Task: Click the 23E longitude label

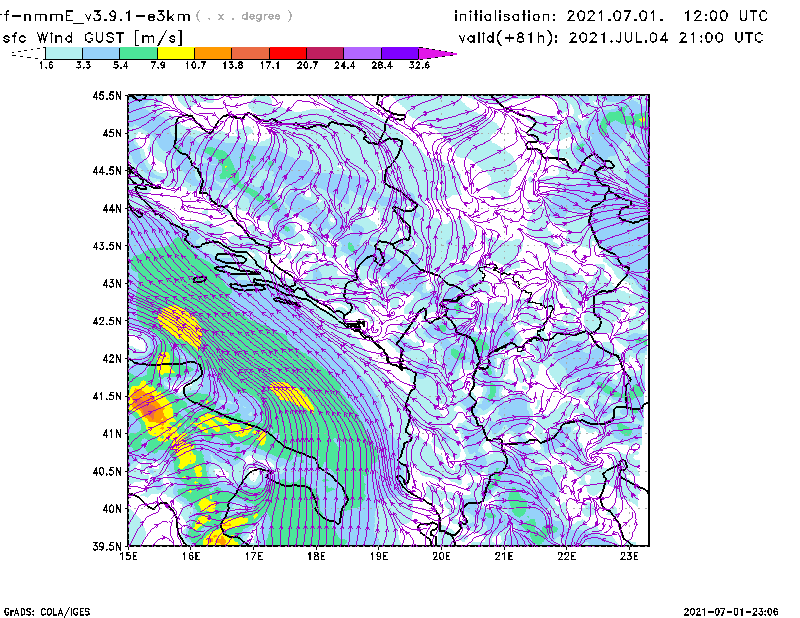Action: [629, 556]
